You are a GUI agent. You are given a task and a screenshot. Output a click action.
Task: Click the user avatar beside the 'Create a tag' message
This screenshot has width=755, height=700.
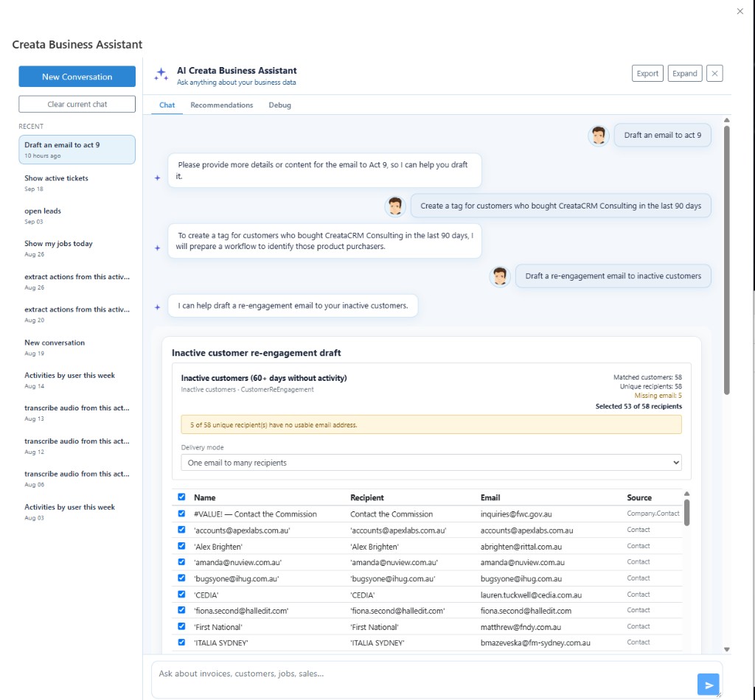[x=395, y=206]
